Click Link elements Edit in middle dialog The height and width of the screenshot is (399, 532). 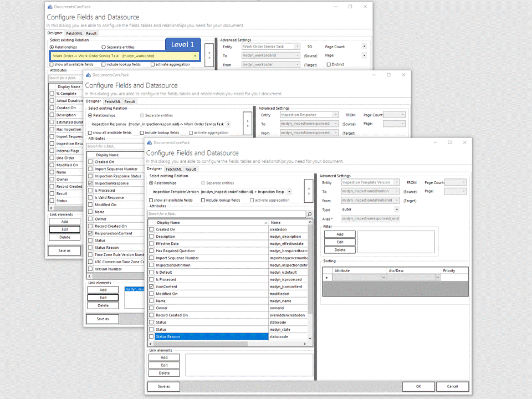(x=103, y=298)
